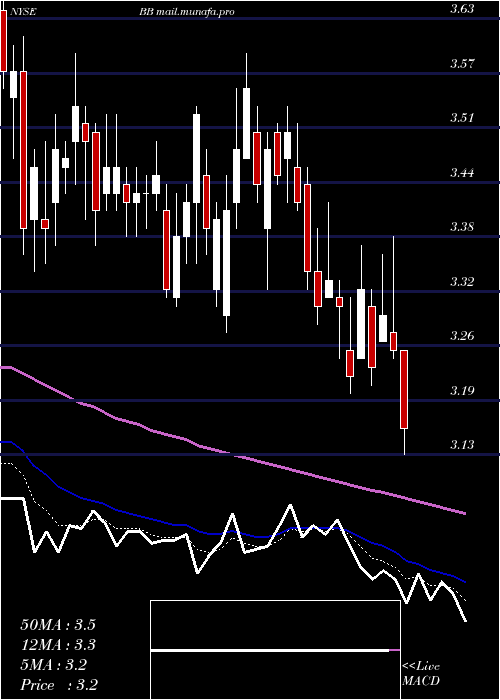Click the 12MA : 3.3 readout
This screenshot has height=700, width=500.
click(58, 645)
